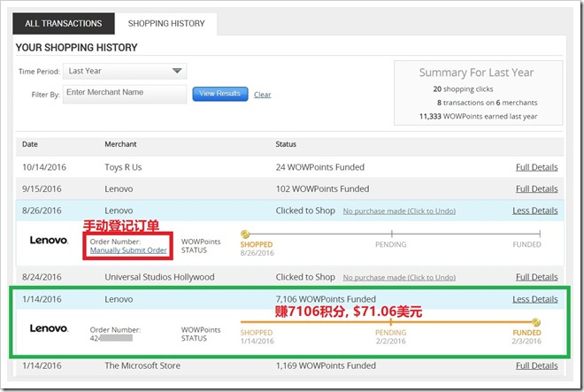The height and width of the screenshot is (392, 584).
Task: Click the Clear filter link
Action: (262, 95)
